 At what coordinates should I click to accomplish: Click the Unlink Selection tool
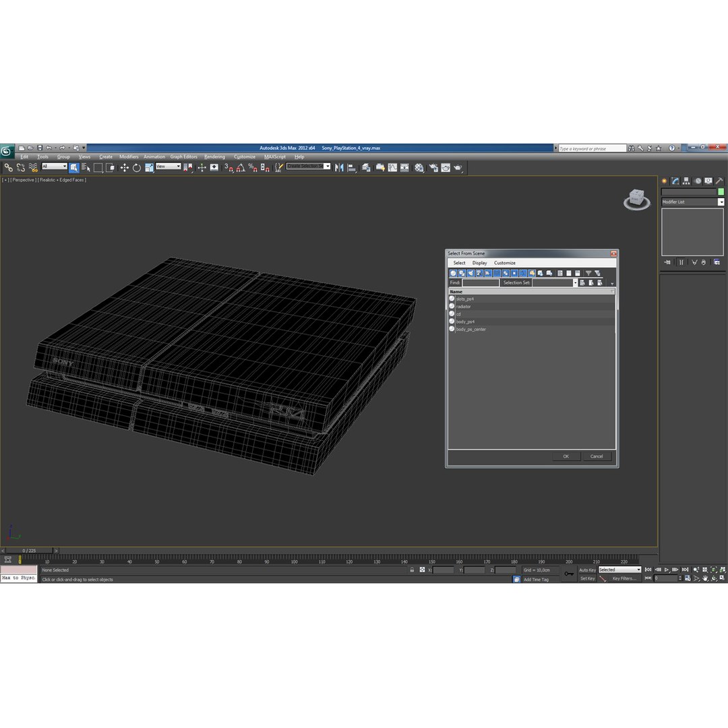(x=21, y=168)
